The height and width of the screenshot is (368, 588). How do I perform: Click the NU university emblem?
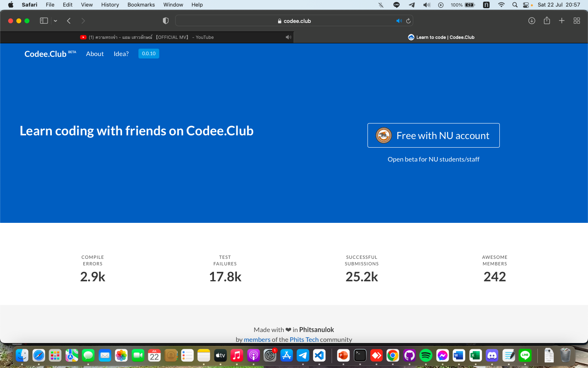pyautogui.click(x=384, y=135)
